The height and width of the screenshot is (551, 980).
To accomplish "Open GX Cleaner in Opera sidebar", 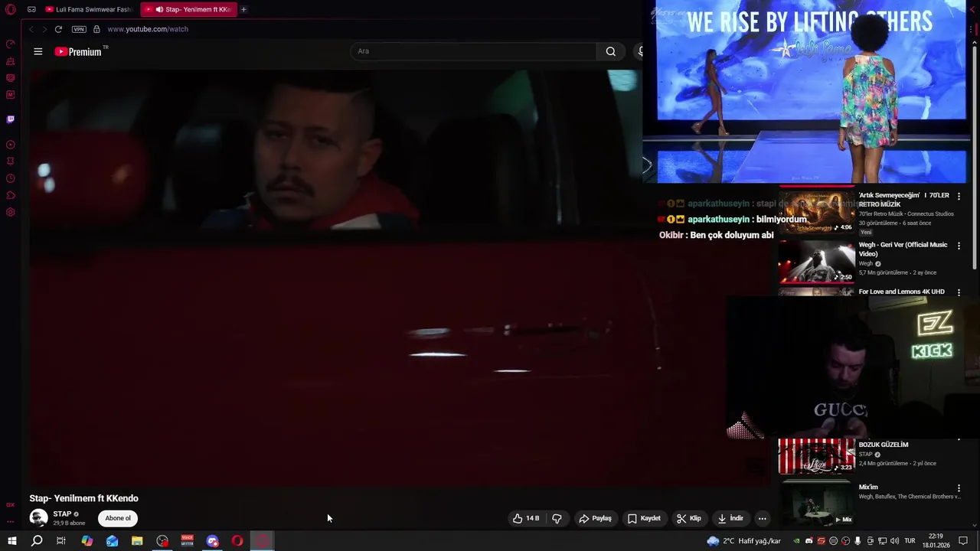I will point(11,61).
